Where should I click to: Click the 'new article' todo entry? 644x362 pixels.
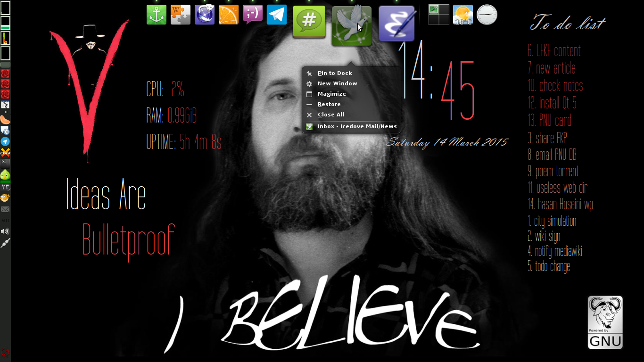552,68
